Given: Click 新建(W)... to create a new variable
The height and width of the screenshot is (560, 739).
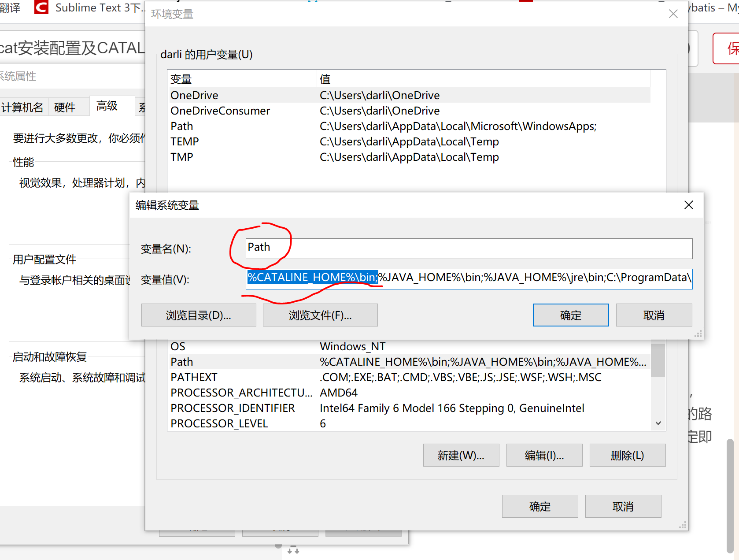Looking at the screenshot, I should coord(461,455).
